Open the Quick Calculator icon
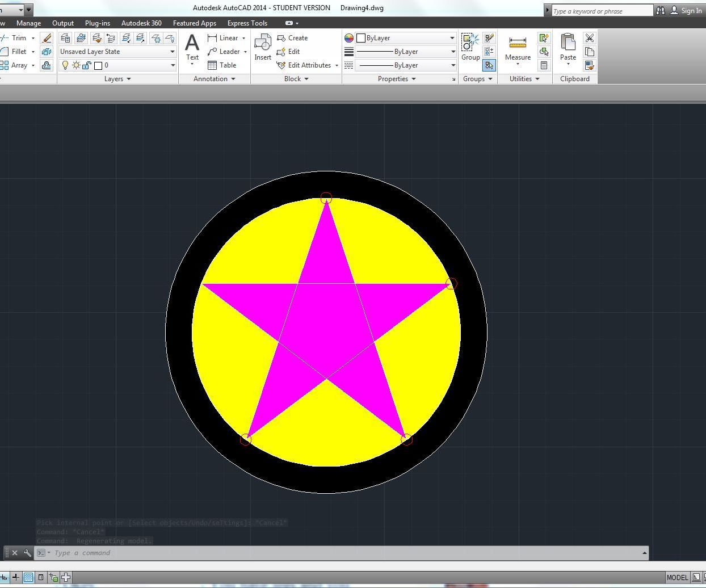This screenshot has width=706, height=588. point(544,65)
